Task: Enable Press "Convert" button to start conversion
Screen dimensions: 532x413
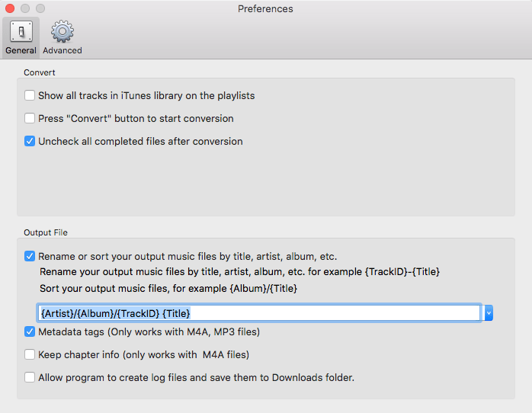Action: (30, 119)
